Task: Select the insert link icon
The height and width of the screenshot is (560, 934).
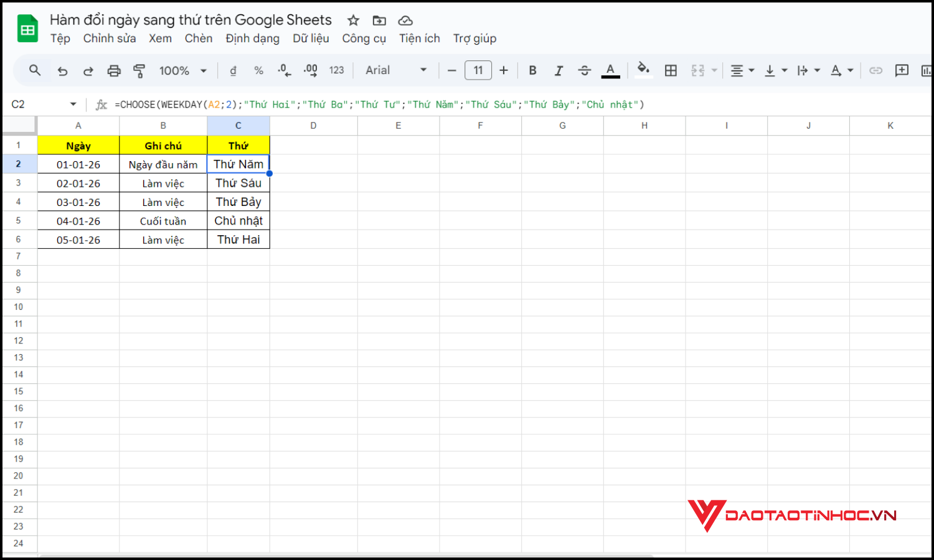Action: coord(875,70)
